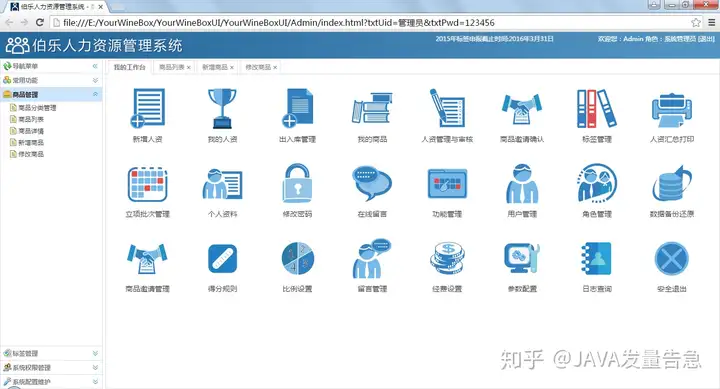Click the browser address bar URL
This screenshot has height=389, width=720.
(x=279, y=23)
